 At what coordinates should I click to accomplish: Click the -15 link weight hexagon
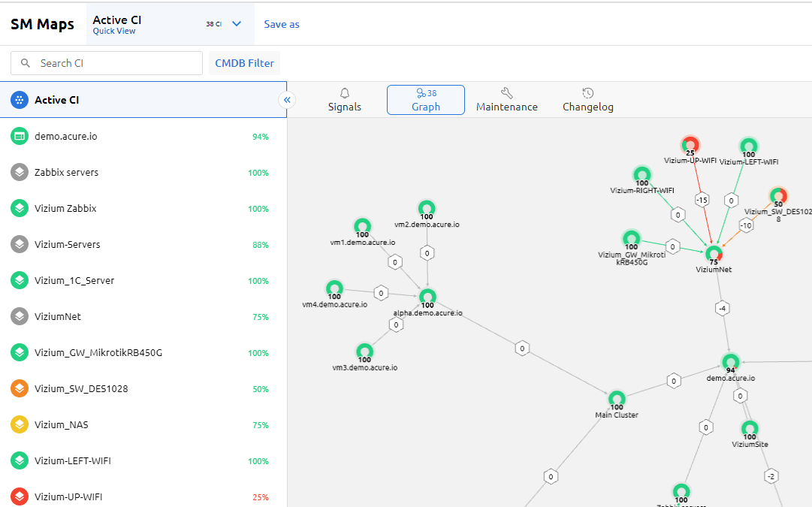tap(702, 200)
